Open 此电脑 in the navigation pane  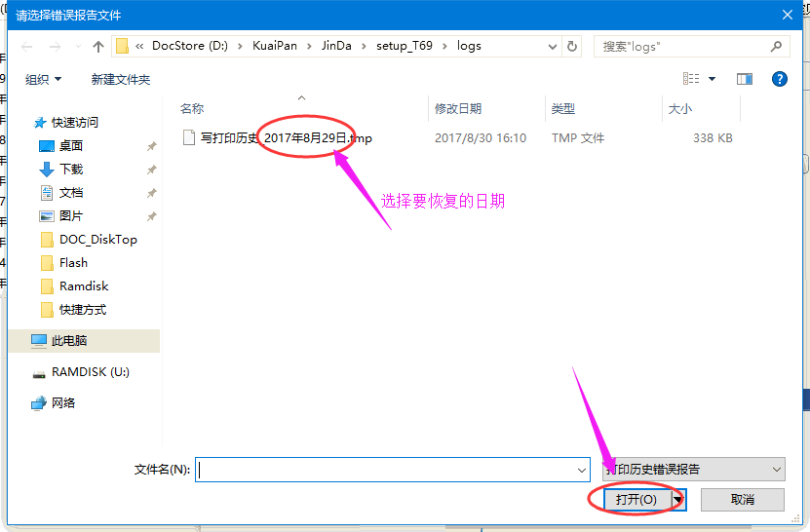[x=68, y=341]
